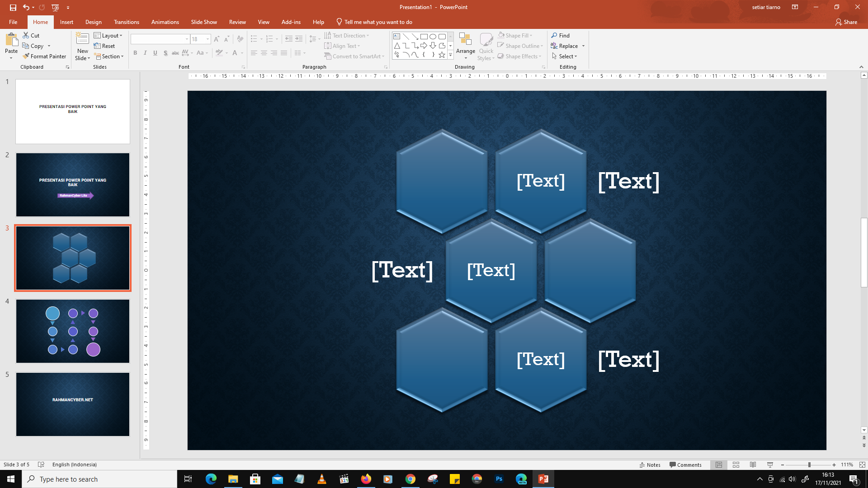Click the Home ribbon tab

tap(40, 22)
